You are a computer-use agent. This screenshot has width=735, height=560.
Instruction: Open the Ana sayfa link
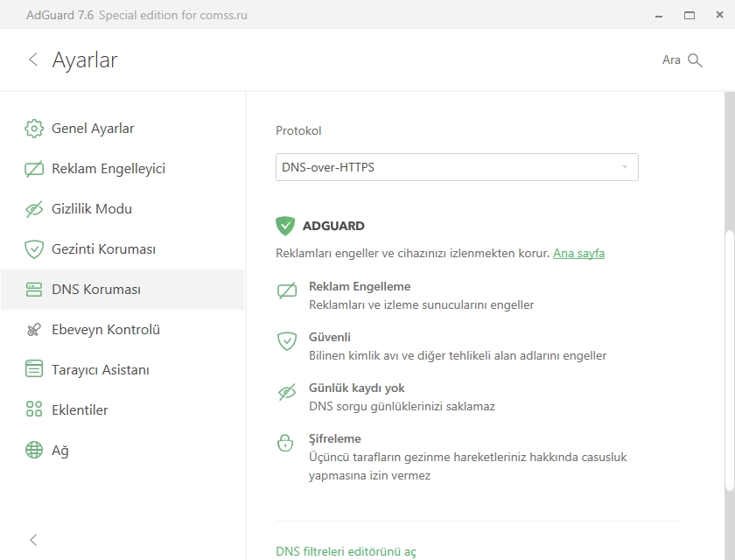[x=578, y=254]
